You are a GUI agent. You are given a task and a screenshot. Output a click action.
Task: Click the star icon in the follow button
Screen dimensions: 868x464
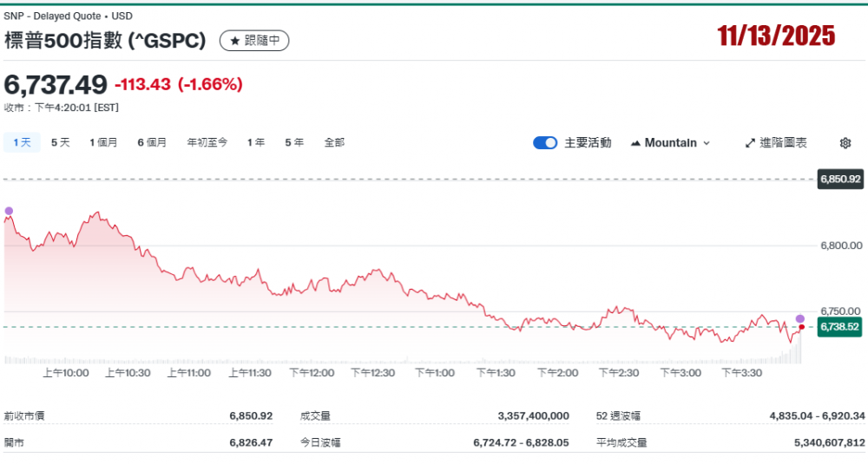click(234, 41)
